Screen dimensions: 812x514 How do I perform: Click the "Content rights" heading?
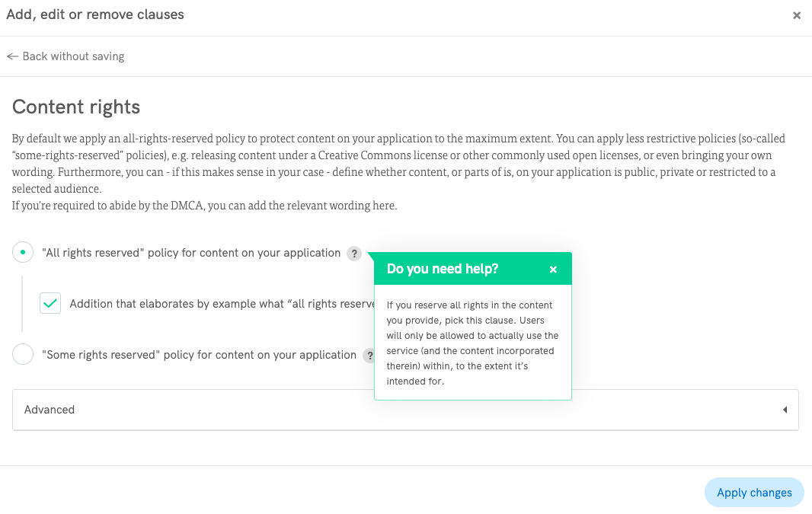pos(76,107)
